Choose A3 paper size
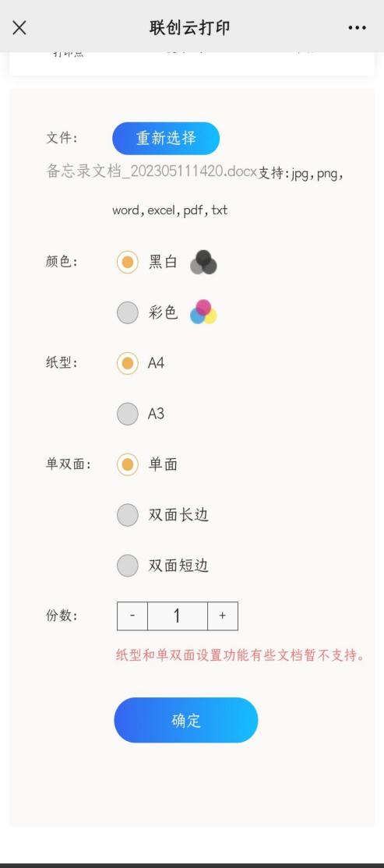This screenshot has width=384, height=868. coord(127,414)
